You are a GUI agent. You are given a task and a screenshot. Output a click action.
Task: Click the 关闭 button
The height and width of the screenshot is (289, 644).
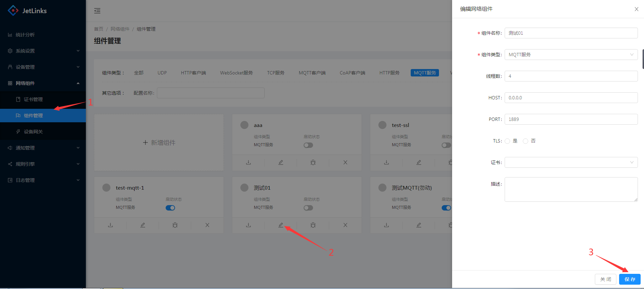click(605, 279)
